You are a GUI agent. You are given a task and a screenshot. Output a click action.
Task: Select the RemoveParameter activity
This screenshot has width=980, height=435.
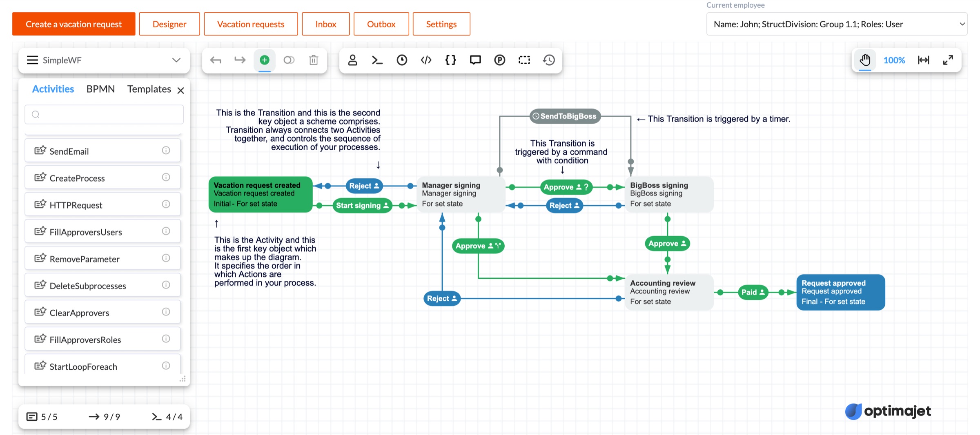102,258
